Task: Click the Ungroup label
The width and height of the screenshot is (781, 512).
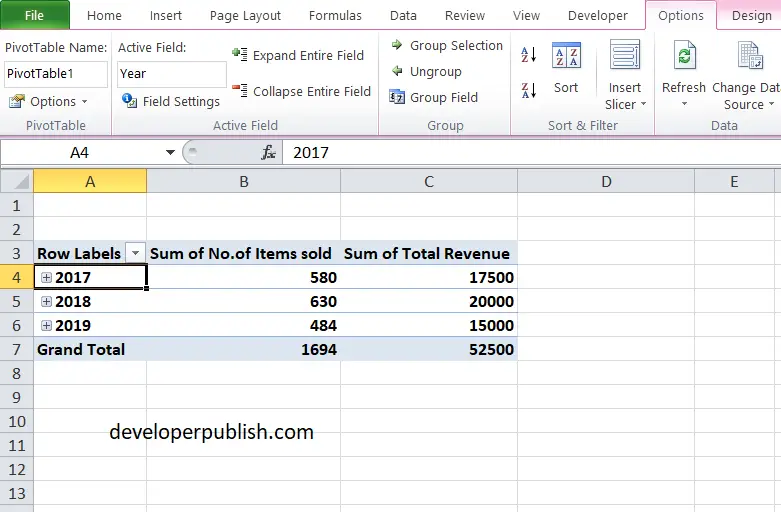Action: [436, 71]
